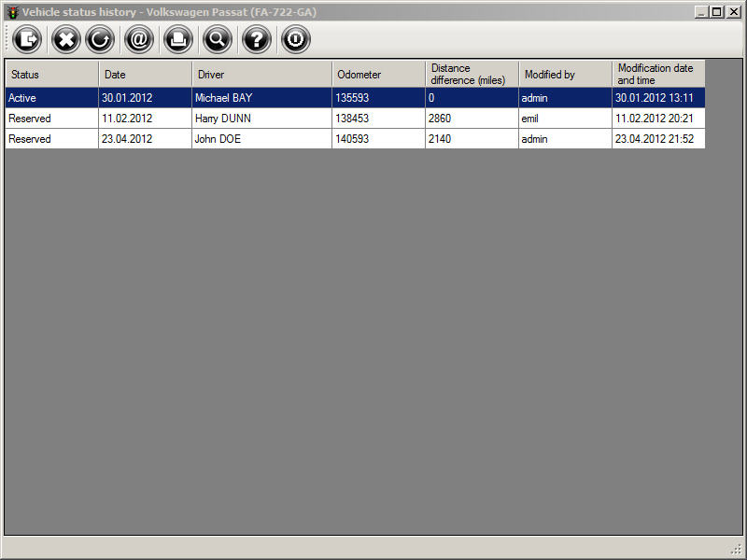Click the delete X toolbar icon
747x560 pixels.
pyautogui.click(x=66, y=39)
